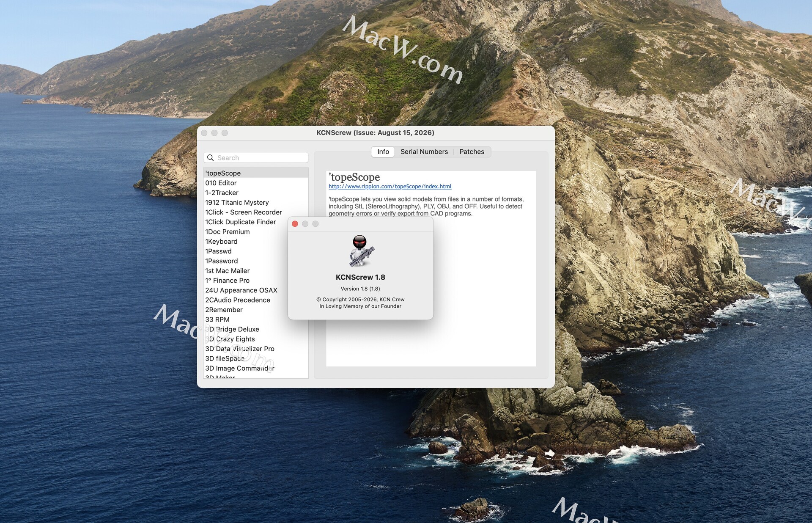The height and width of the screenshot is (523, 812).
Task: Click the KCNScrew main window title bar
Action: click(376, 133)
